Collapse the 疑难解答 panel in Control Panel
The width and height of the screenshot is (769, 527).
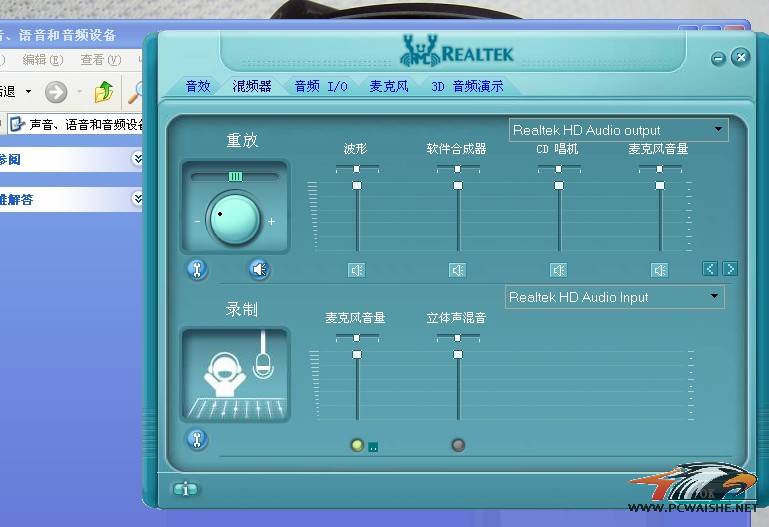click(x=138, y=199)
